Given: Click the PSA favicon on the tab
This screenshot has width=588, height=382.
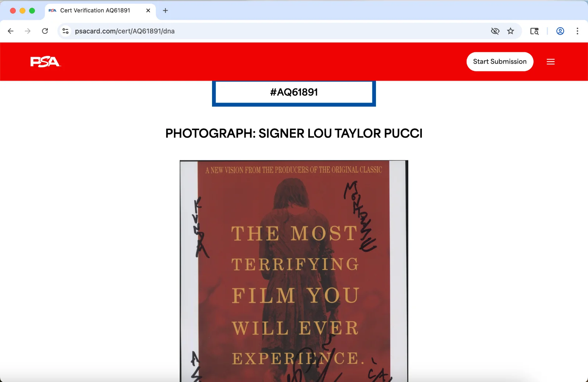Looking at the screenshot, I should [x=53, y=11].
